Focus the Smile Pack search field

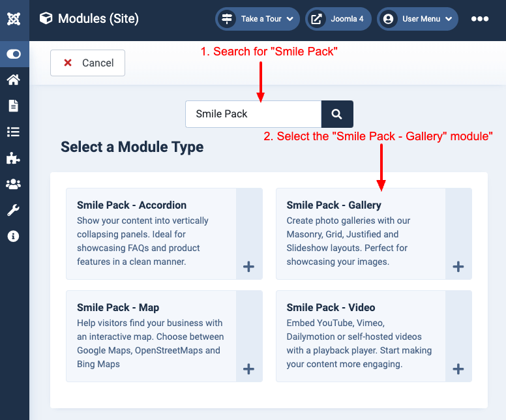coord(253,114)
